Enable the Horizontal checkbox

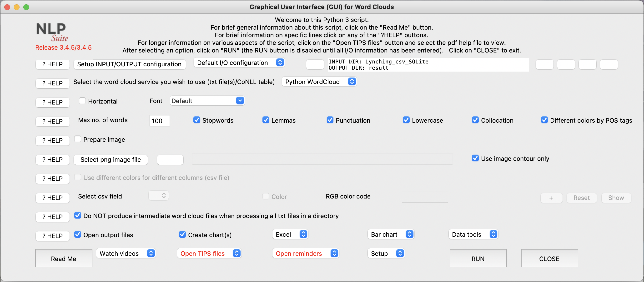click(x=82, y=100)
